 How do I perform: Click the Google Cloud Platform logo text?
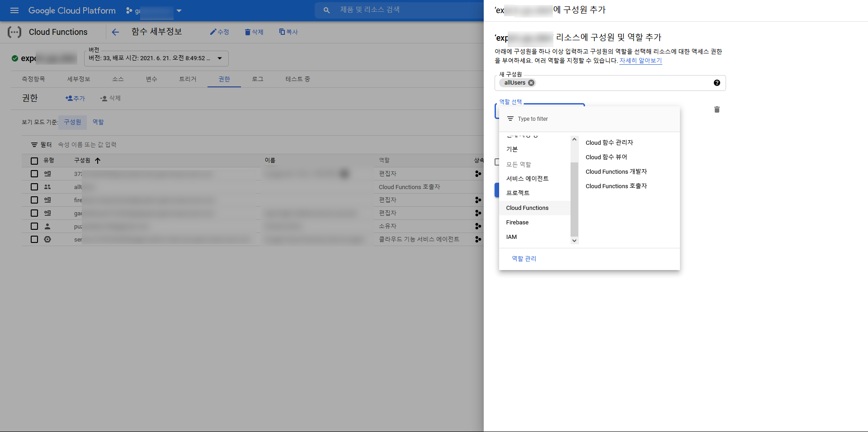tap(72, 10)
